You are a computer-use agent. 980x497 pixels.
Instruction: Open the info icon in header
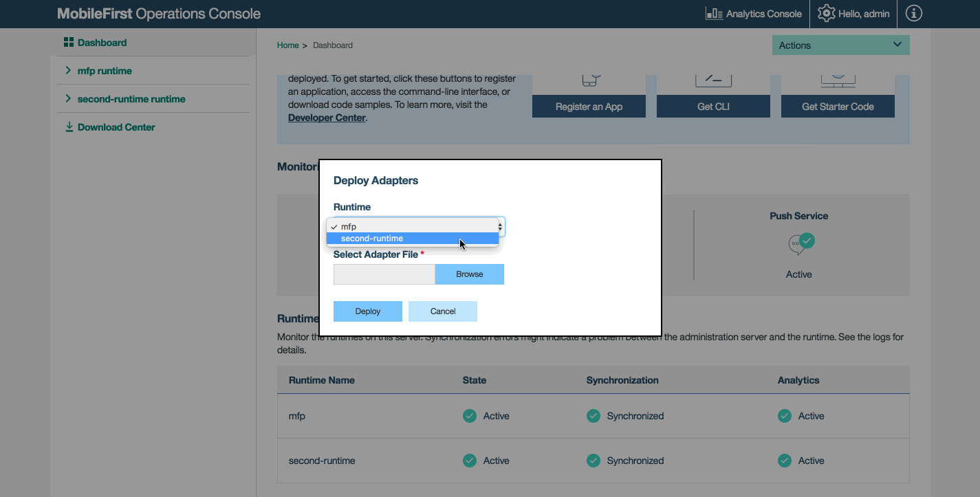913,13
